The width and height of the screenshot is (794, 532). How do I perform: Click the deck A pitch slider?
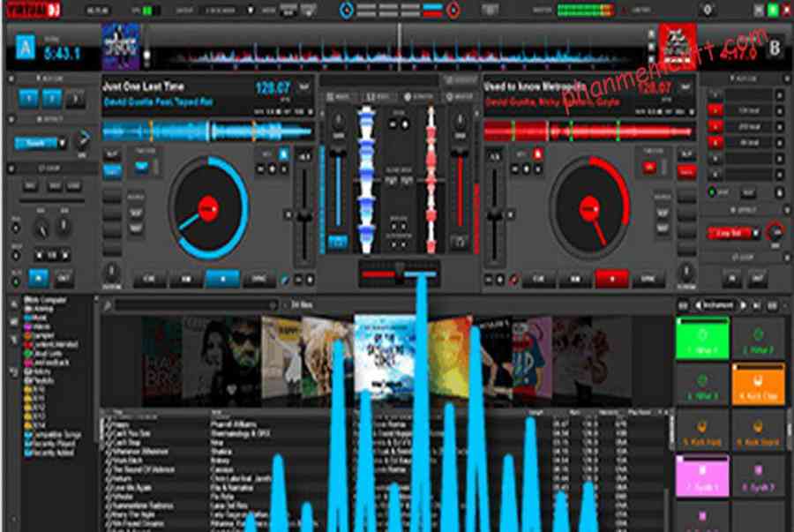(303, 217)
